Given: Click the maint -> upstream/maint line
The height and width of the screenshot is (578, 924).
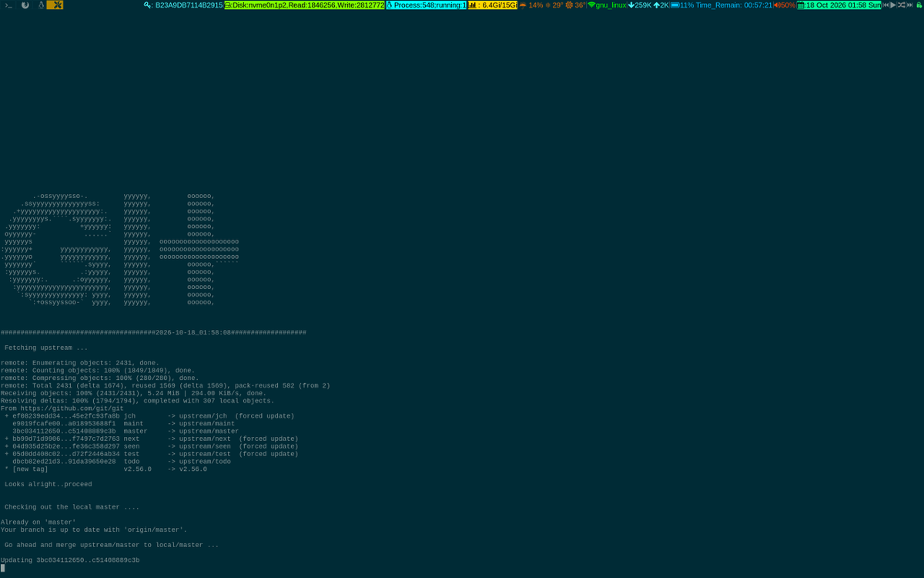Looking at the screenshot, I should (124, 424).
